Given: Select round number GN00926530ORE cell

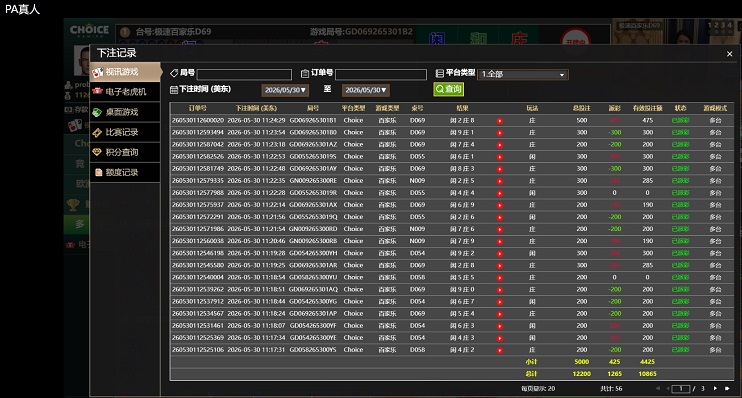Looking at the screenshot, I should point(313,181).
